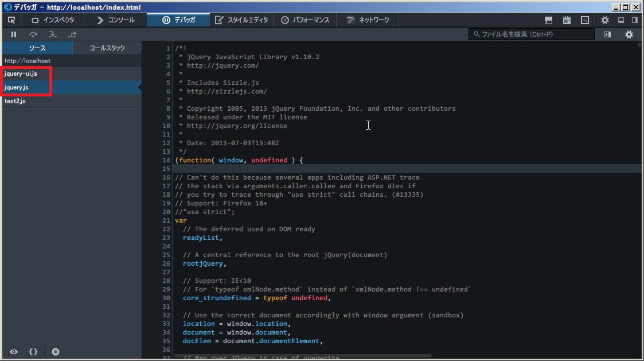
Task: Open debugger options gear icon
Action: point(629,34)
